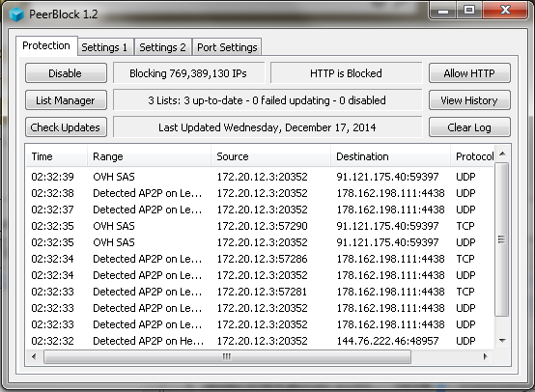Click destination 91.121.175.40:59397 in 02:32:39 row
The height and width of the screenshot is (392, 535).
[x=387, y=177]
